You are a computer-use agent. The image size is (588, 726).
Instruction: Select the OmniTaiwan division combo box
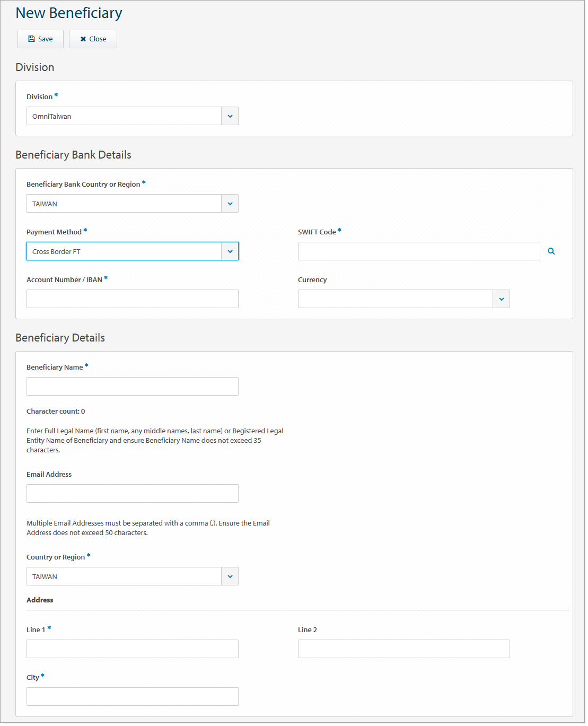point(124,116)
